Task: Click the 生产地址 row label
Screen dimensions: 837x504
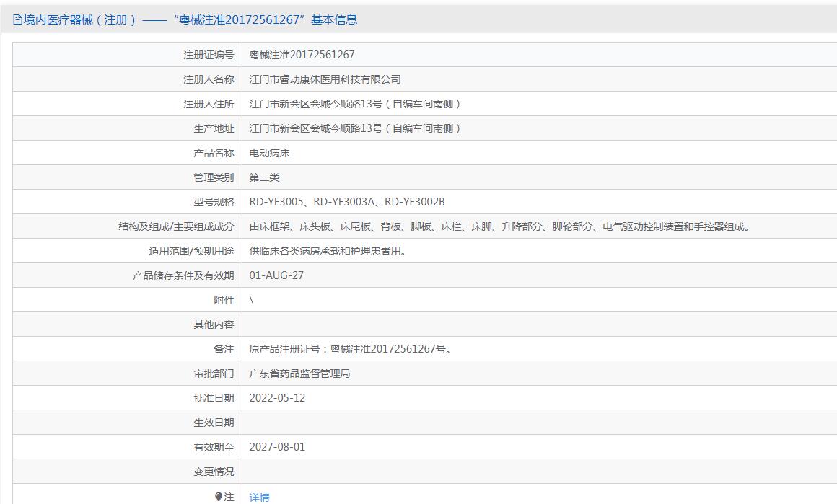Action: tap(214, 128)
